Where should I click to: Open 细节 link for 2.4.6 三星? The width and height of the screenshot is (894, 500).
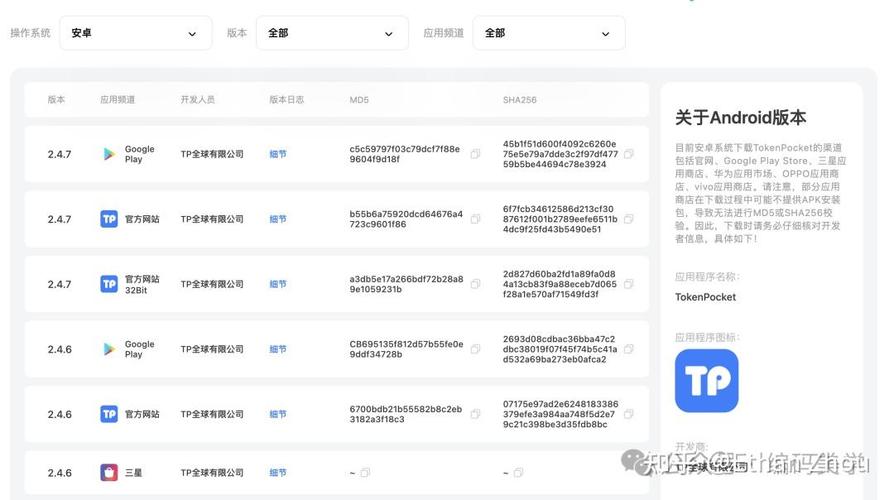coord(278,473)
